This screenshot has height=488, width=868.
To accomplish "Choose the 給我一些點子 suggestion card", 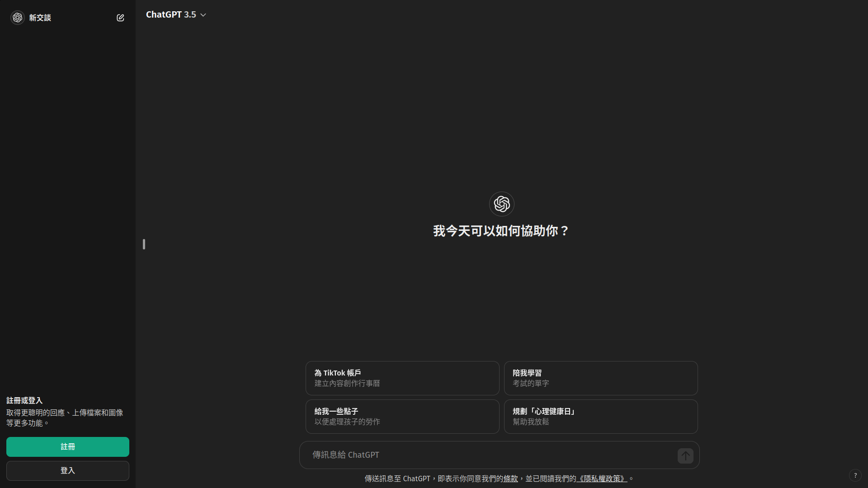I will (402, 417).
